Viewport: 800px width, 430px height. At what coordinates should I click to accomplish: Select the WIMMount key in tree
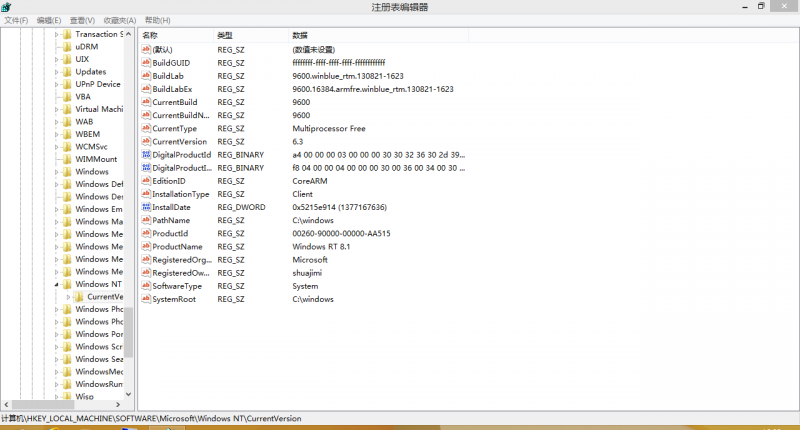tap(96, 159)
